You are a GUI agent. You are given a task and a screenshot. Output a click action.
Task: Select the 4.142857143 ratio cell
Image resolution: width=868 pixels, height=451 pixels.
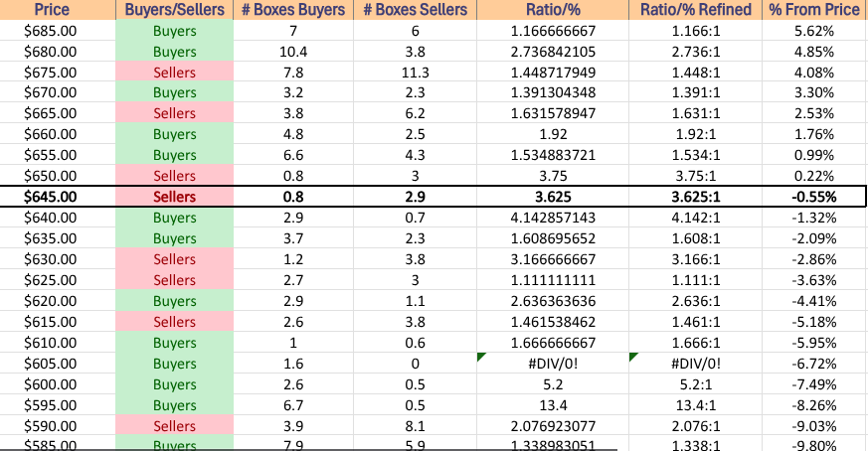[x=553, y=218]
